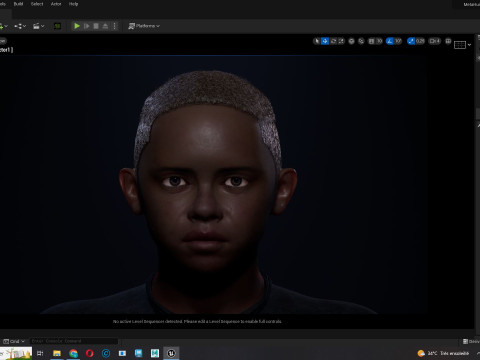
Task: Open play options three-dot button
Action: click(x=114, y=26)
